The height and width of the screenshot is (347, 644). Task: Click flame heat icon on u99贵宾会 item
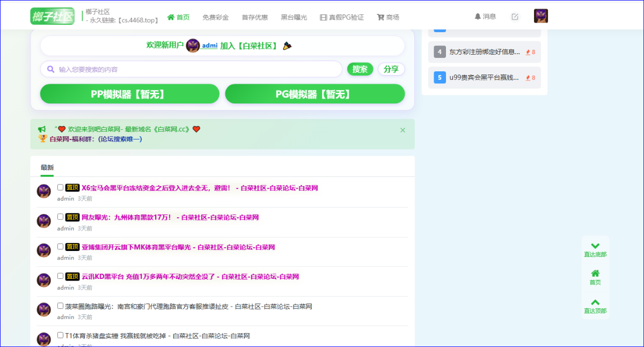(x=528, y=78)
